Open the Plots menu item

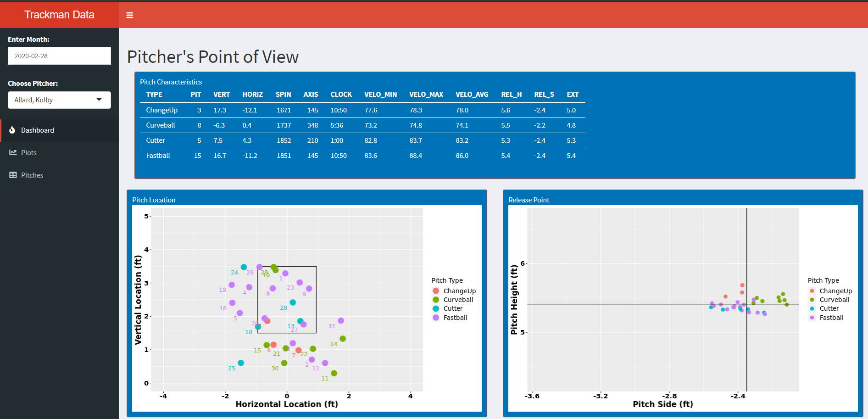pyautogui.click(x=59, y=153)
